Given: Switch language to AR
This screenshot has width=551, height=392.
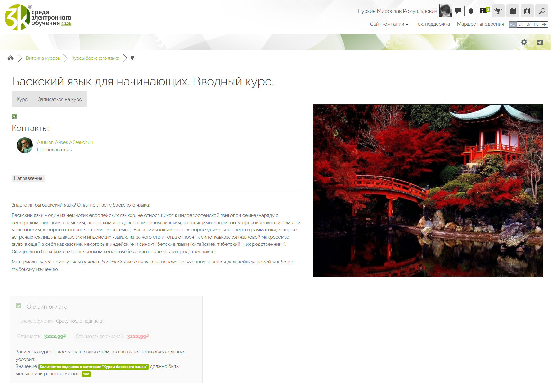Looking at the screenshot, I should click(x=544, y=24).
